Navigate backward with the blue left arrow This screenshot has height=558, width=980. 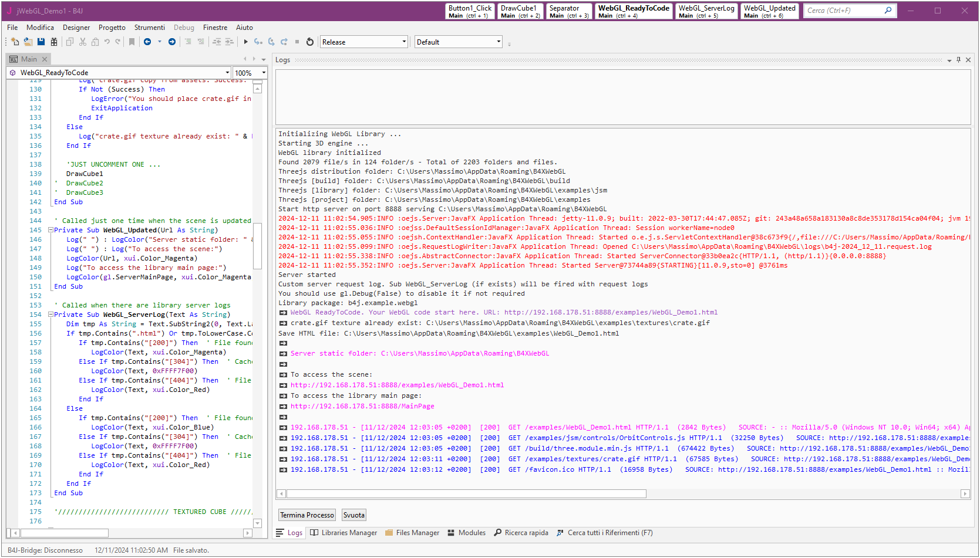(147, 42)
